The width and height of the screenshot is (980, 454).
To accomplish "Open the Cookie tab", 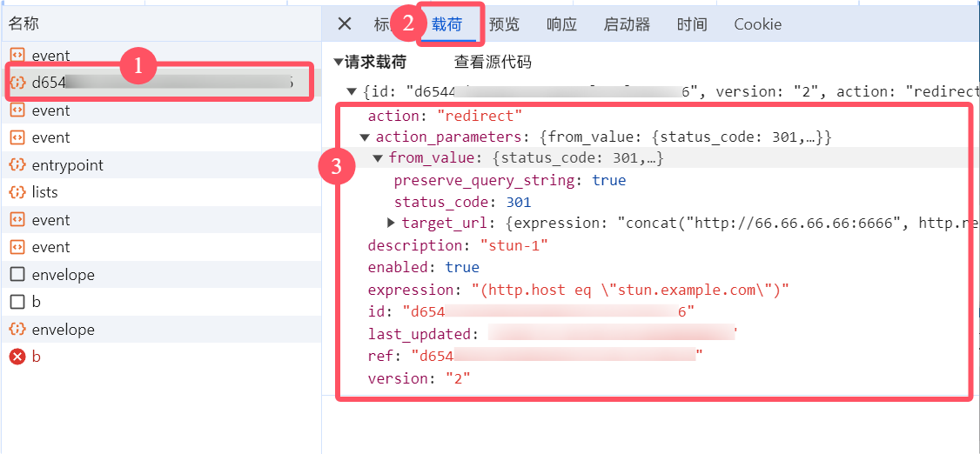I will (757, 24).
